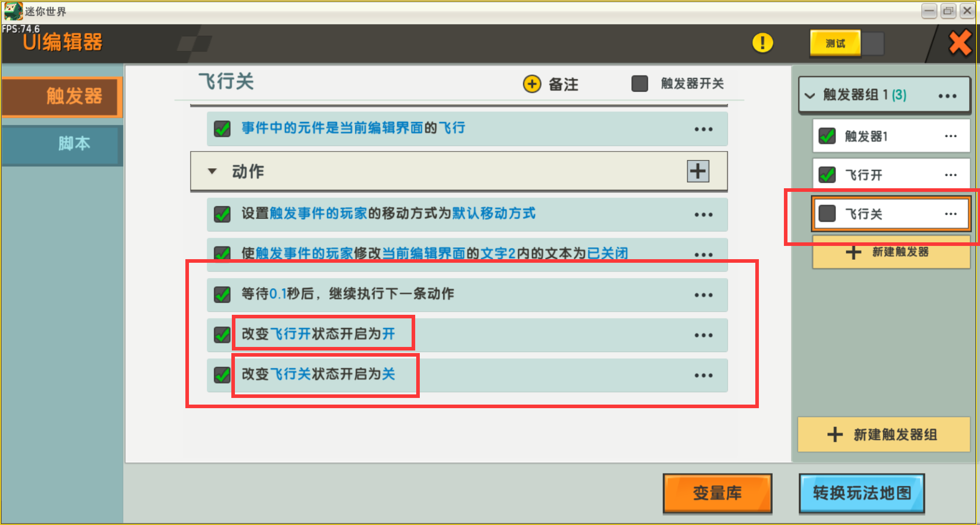
Task: Enable the 飞行关 trigger checkbox in the list
Action: (827, 213)
